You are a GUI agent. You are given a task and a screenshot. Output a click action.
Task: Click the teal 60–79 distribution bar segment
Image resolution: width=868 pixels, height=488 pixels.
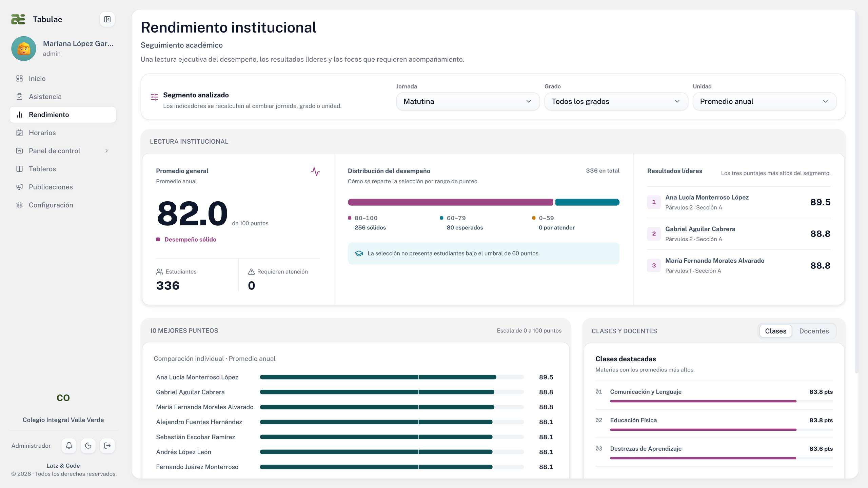[587, 202]
